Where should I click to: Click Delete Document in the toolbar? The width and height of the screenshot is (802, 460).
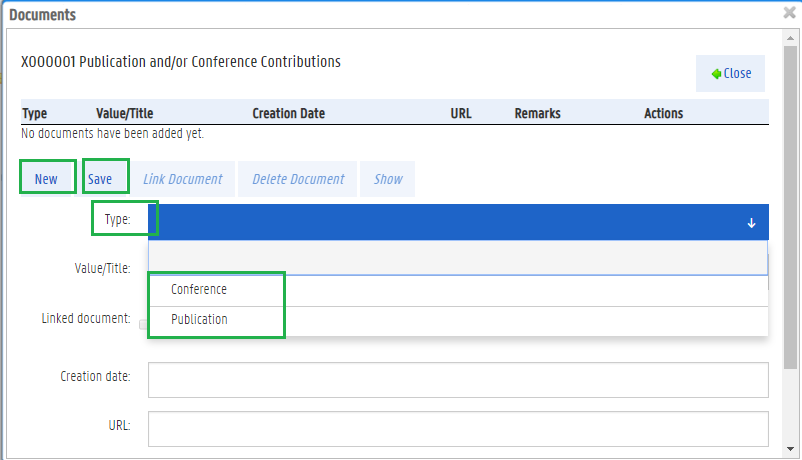click(x=298, y=179)
